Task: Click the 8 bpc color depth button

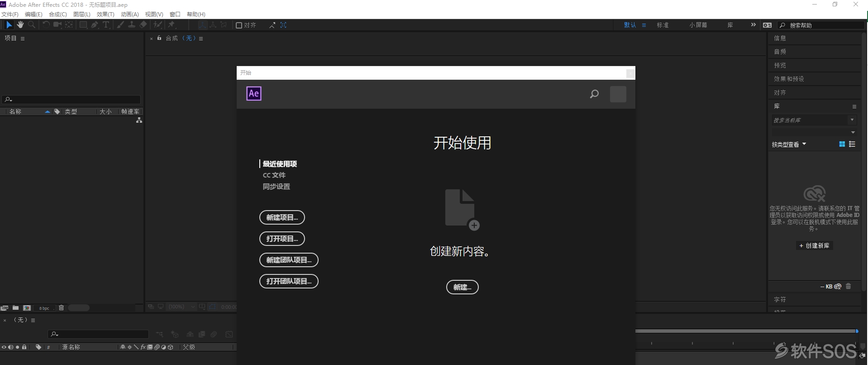Action: click(x=44, y=308)
